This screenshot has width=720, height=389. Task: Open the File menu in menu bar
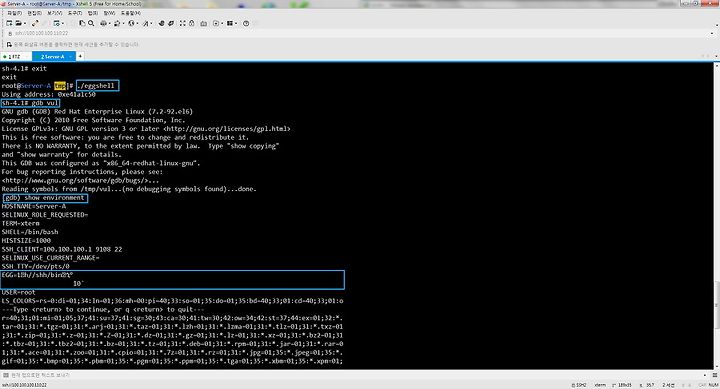click(x=14, y=13)
